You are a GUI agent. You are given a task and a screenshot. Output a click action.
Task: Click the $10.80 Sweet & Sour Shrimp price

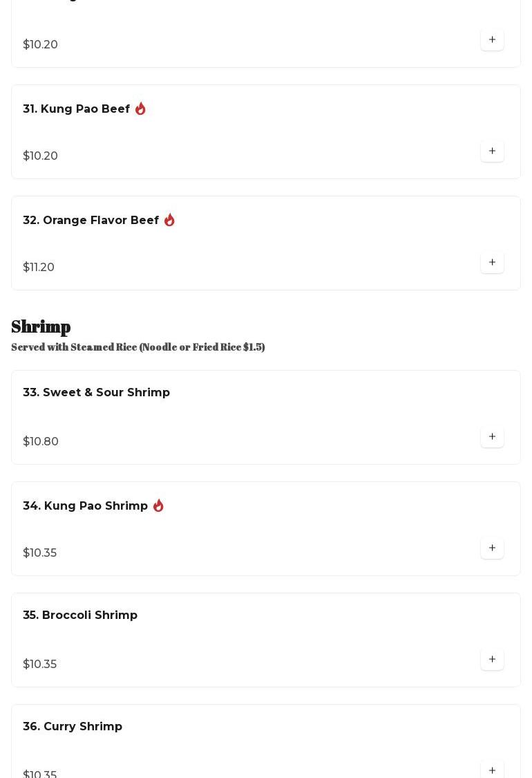point(41,442)
